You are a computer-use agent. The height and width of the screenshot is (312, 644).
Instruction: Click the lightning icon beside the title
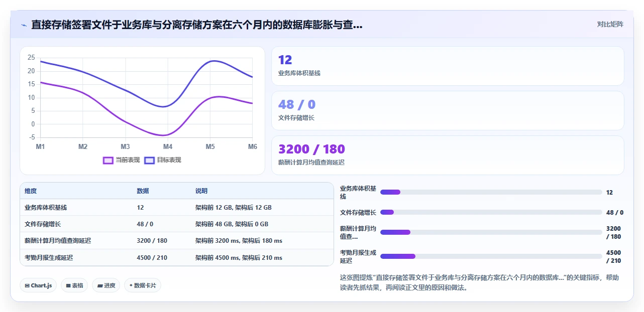point(24,25)
